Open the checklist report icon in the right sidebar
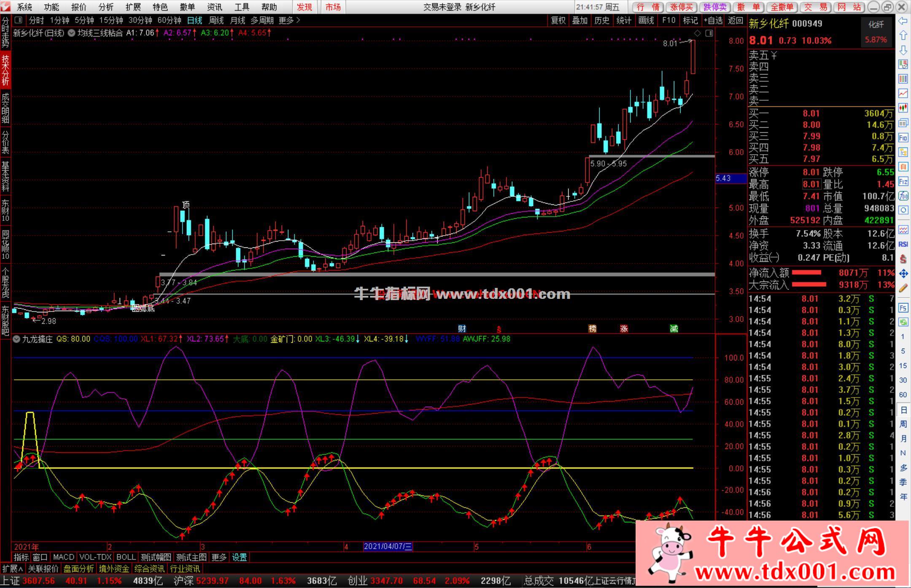This screenshot has height=588, width=911. (x=903, y=64)
